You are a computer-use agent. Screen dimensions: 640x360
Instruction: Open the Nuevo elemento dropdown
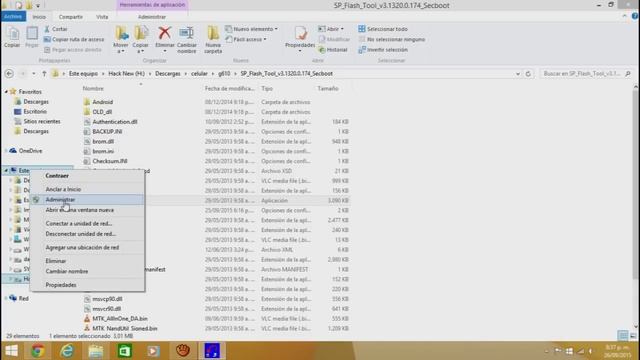251,29
